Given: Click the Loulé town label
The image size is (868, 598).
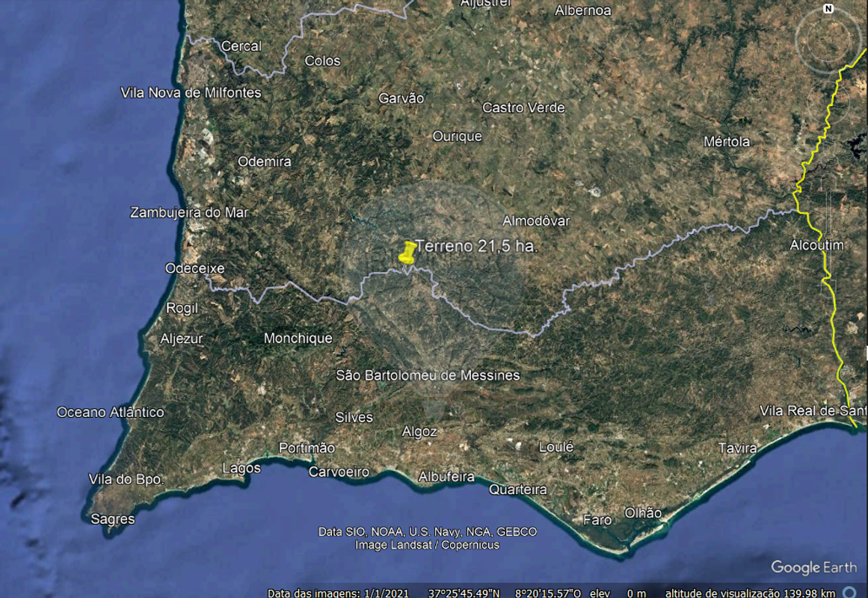Looking at the screenshot, I should click(x=556, y=447).
